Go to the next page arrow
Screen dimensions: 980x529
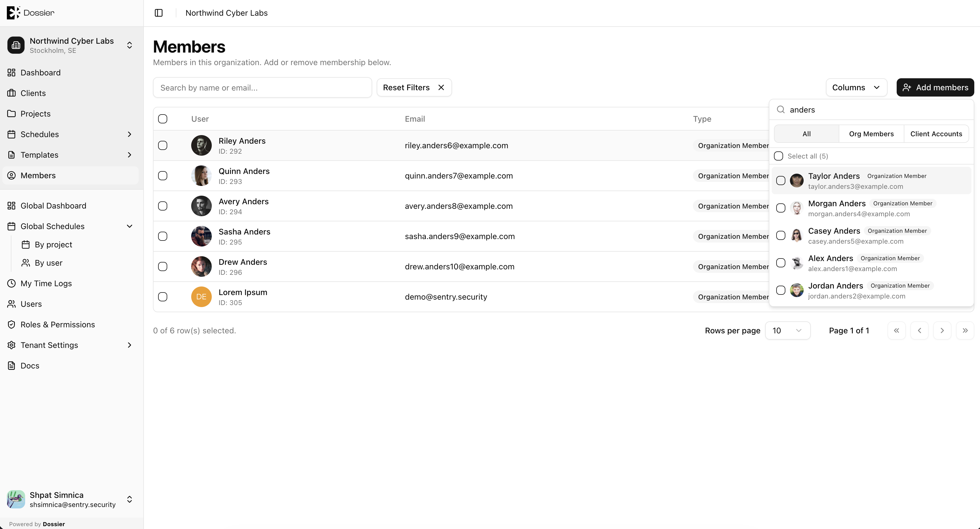click(x=942, y=330)
